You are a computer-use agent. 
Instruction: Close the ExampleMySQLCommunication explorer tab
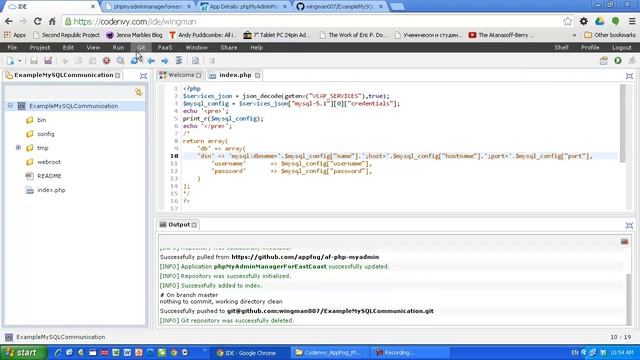pos(118,76)
